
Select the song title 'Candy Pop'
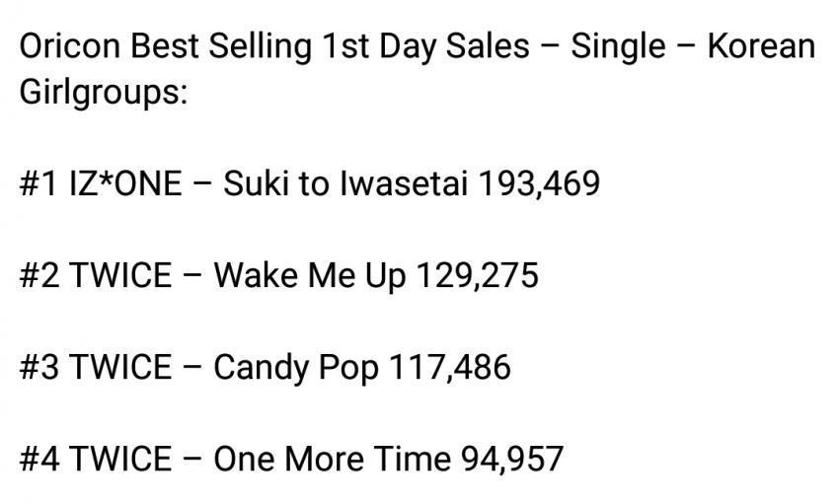[x=296, y=368]
